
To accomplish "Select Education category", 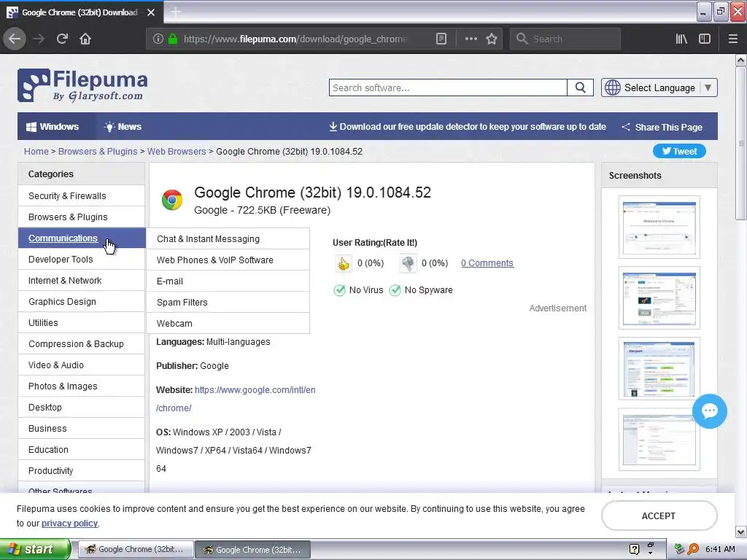I will click(x=82, y=449).
